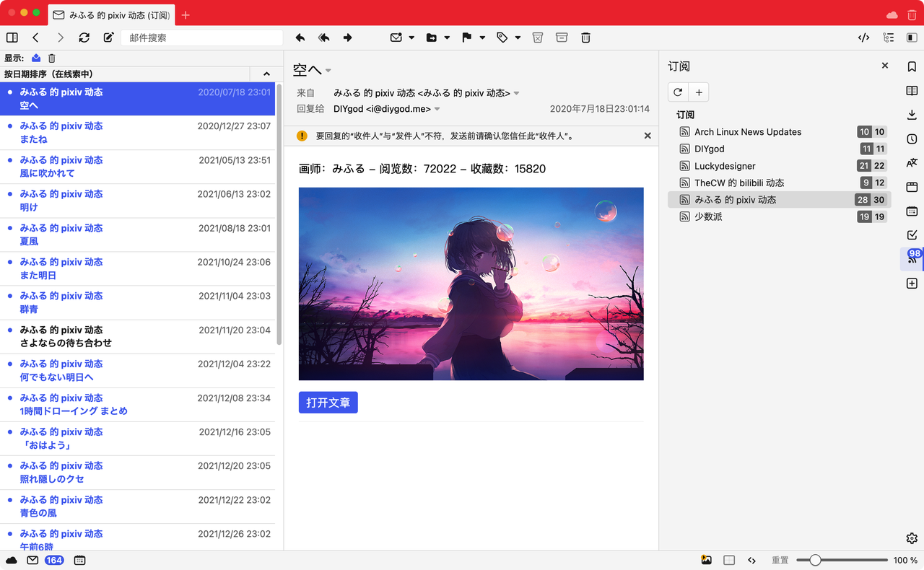
Task: Select the Arch Linux News Updates feed
Action: point(747,132)
